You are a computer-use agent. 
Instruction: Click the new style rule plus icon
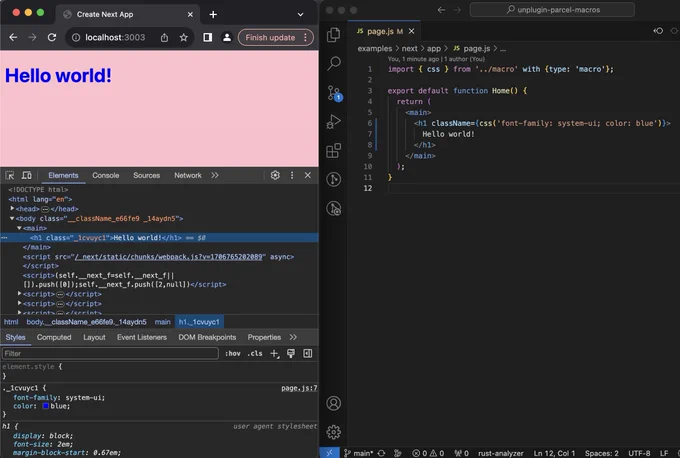[x=275, y=353]
